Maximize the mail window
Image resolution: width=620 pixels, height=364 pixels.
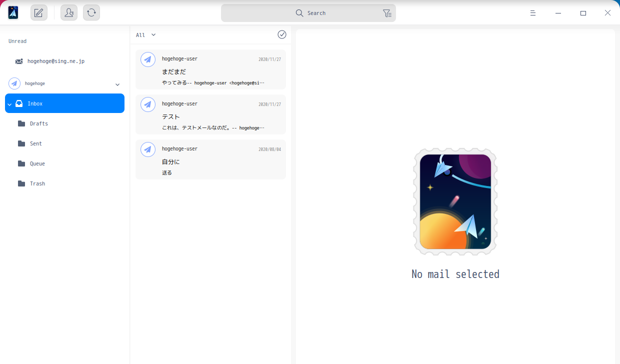583,13
